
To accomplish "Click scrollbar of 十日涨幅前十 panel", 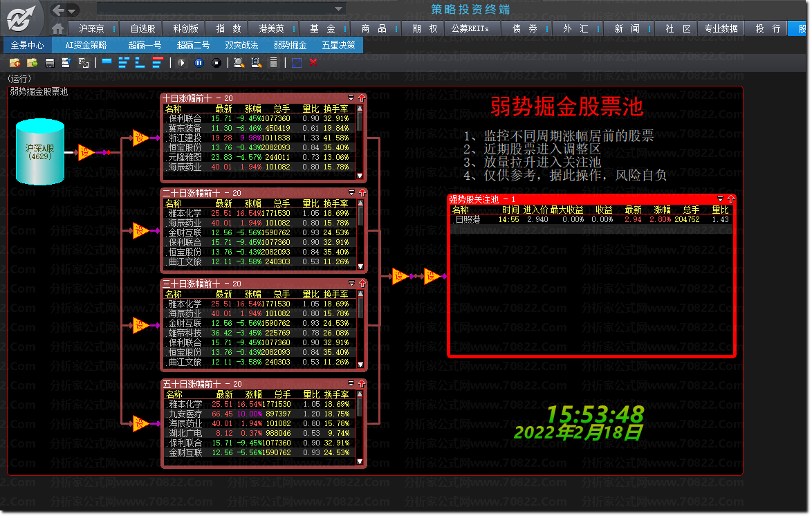I will coord(360,142).
